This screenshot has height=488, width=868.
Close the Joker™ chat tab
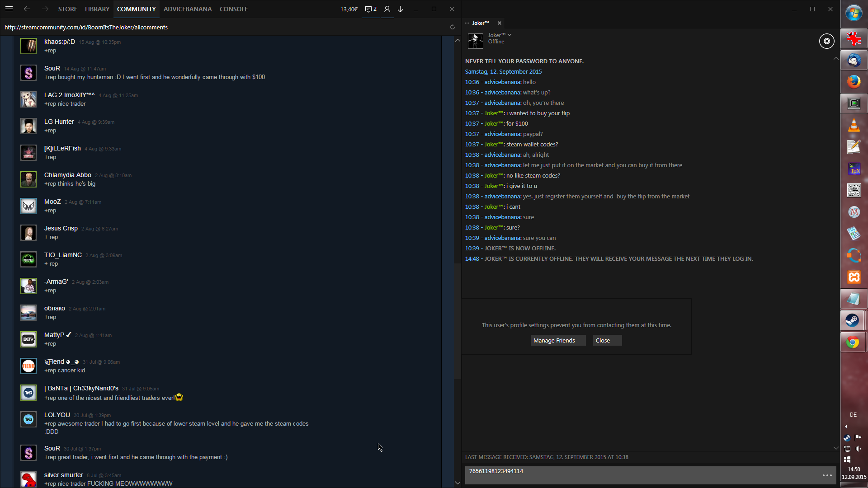pyautogui.click(x=500, y=23)
